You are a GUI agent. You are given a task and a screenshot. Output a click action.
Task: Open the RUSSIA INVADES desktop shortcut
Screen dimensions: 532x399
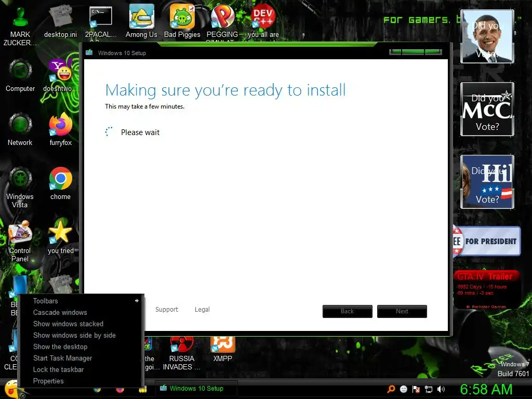pyautogui.click(x=181, y=353)
